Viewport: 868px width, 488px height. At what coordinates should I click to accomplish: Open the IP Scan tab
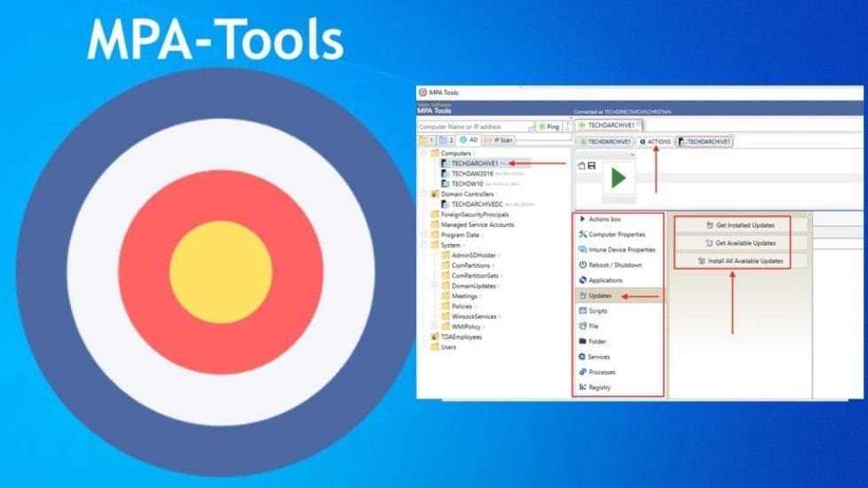point(498,140)
